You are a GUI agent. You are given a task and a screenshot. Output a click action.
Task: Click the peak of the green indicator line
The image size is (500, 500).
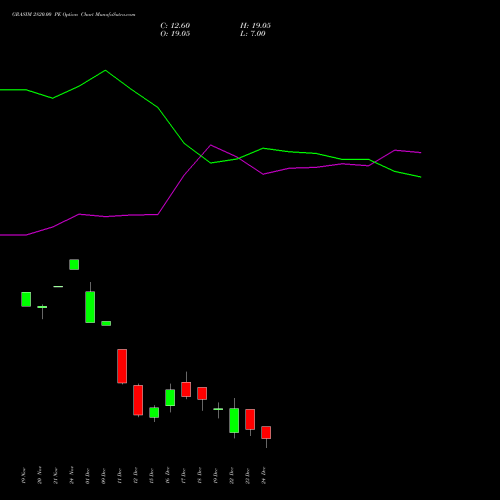pyautogui.click(x=105, y=70)
